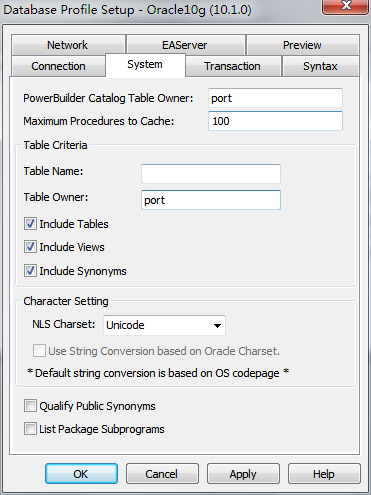Image resolution: width=371 pixels, height=495 pixels.
Task: Click the Character Setting group label
Action: [66, 301]
